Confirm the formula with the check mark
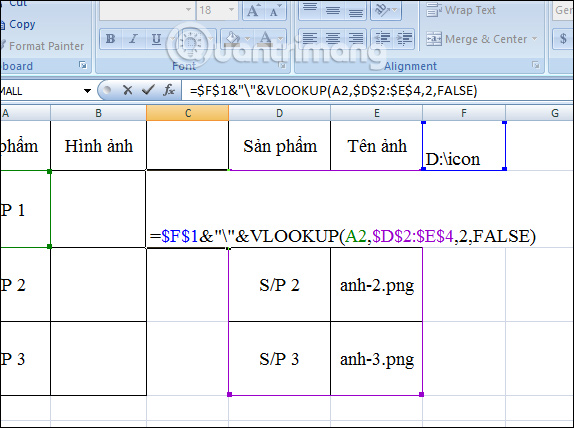 coord(148,90)
